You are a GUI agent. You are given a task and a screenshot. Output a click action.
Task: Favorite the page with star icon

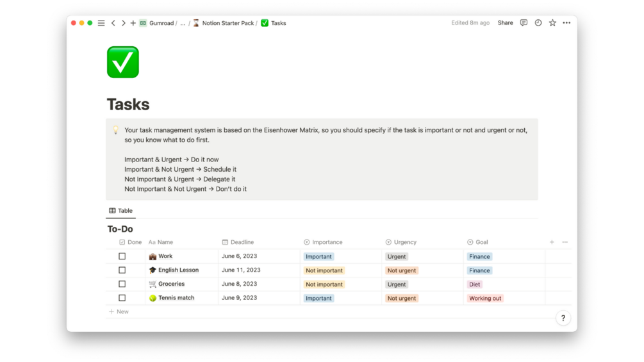click(x=552, y=23)
